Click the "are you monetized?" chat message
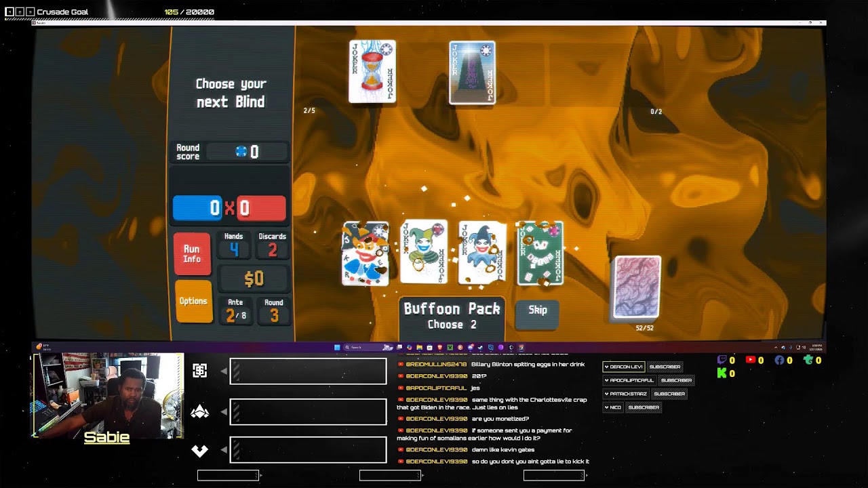Screen dimensions: 868x488 click(500, 419)
